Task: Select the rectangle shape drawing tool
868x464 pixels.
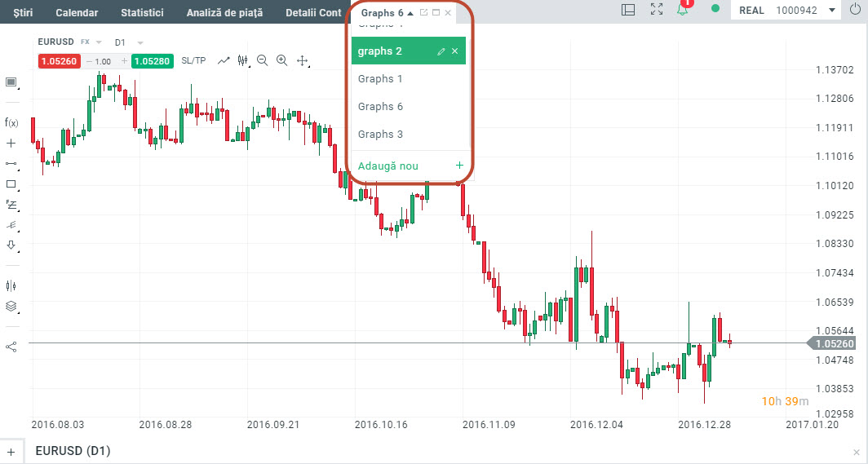Action: (x=11, y=184)
